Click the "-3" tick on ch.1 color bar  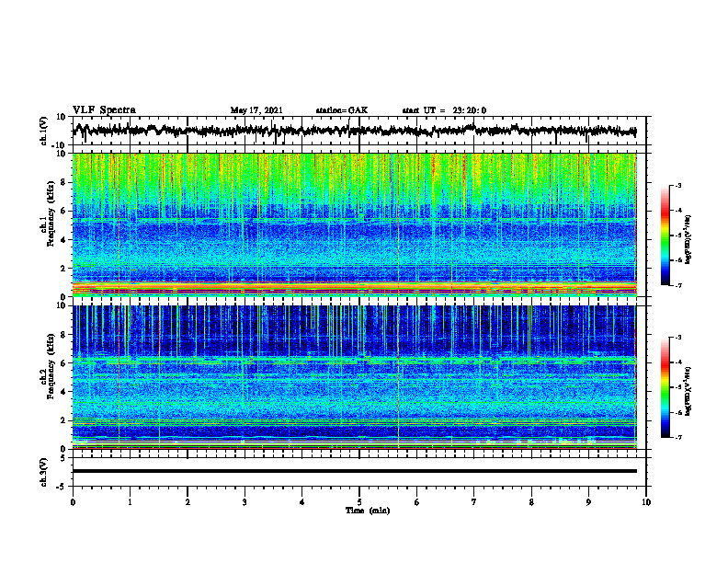pos(678,185)
